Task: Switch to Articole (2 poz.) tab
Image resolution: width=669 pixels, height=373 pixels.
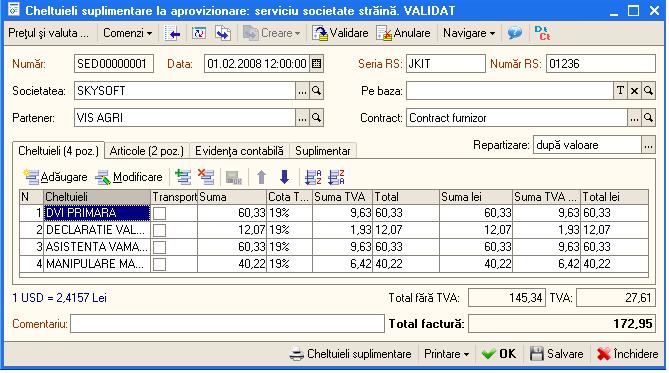Action: [146, 151]
